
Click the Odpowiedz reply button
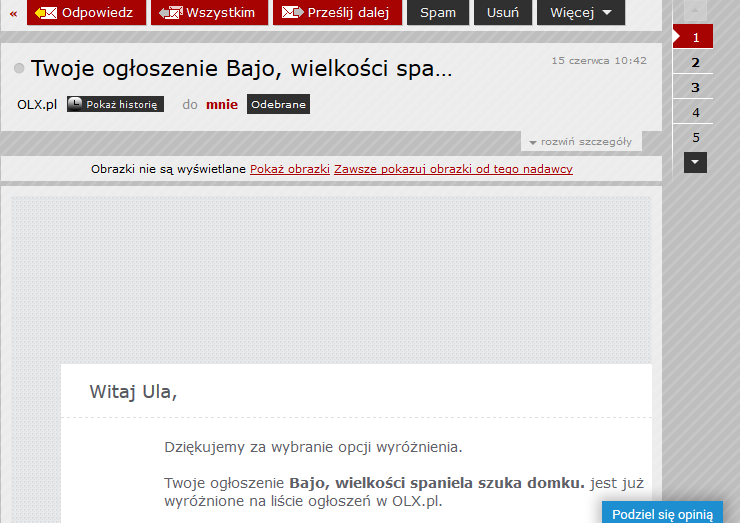click(86, 12)
